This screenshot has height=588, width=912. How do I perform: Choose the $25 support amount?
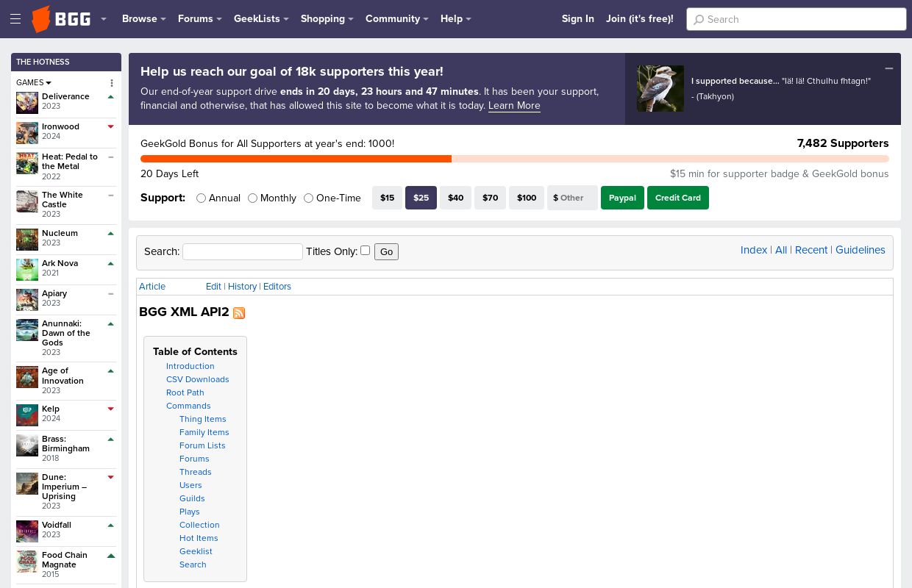pos(421,198)
